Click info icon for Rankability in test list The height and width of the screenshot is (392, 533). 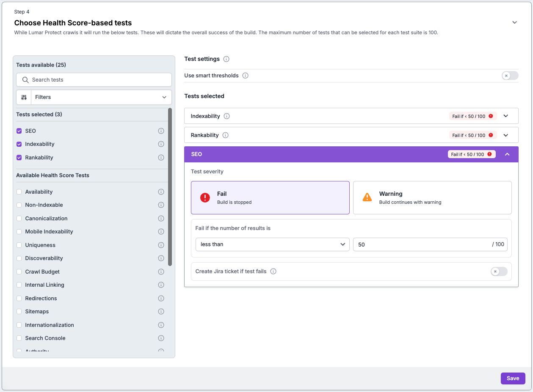(161, 158)
